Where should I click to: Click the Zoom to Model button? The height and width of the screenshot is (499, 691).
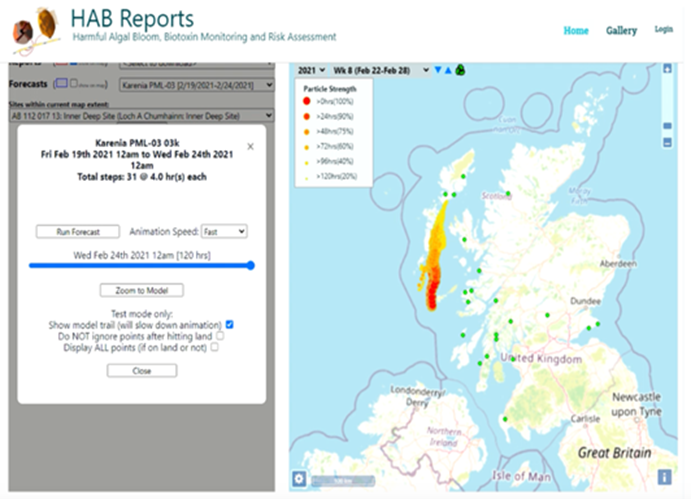141,290
